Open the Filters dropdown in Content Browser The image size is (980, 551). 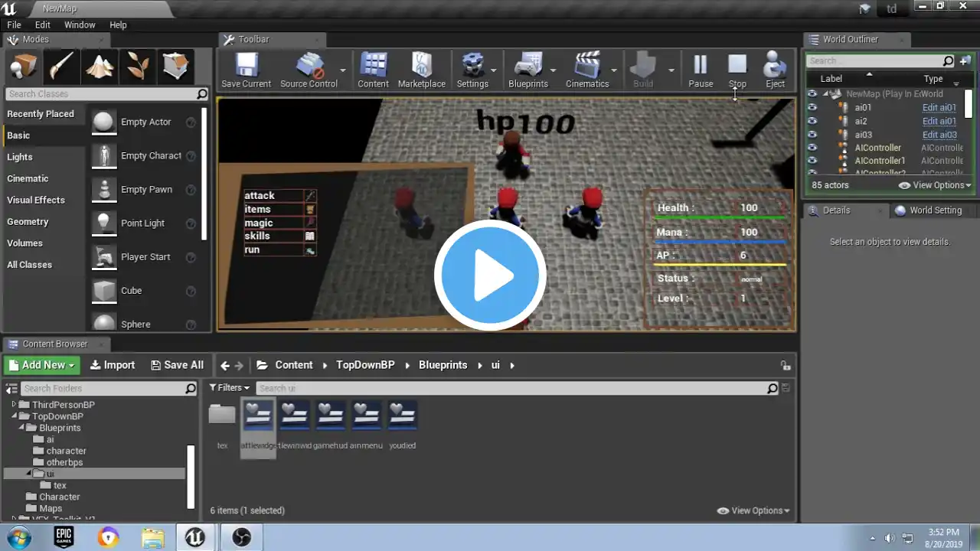coord(230,388)
